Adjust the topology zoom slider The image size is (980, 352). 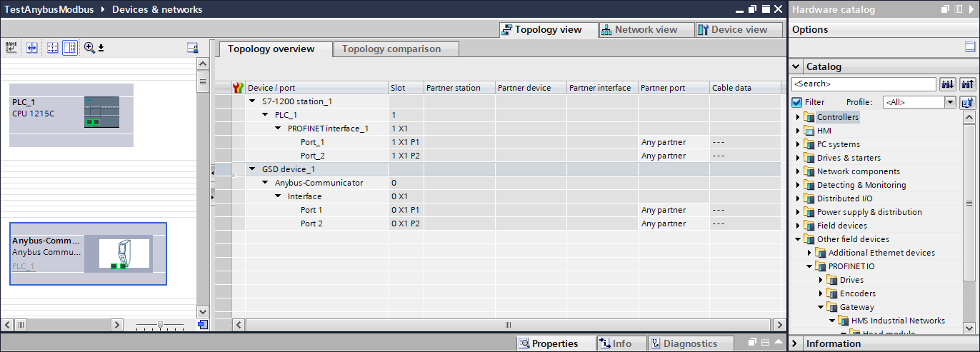pyautogui.click(x=160, y=325)
